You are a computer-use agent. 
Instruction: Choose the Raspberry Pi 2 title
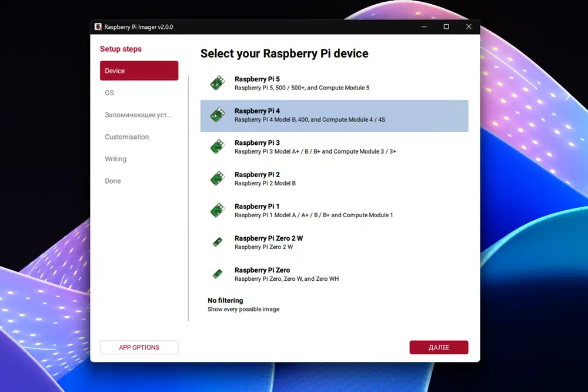[x=258, y=175]
